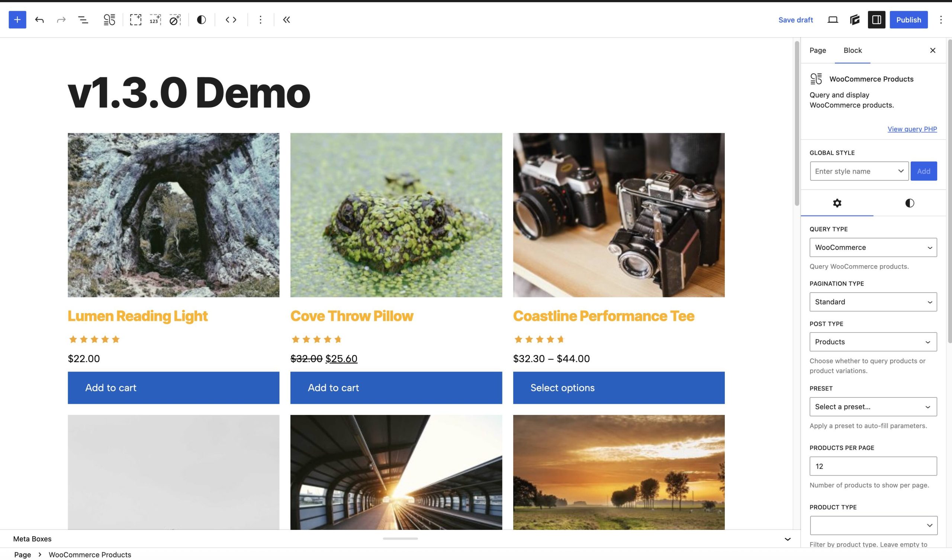Click the redo arrow icon

61,20
